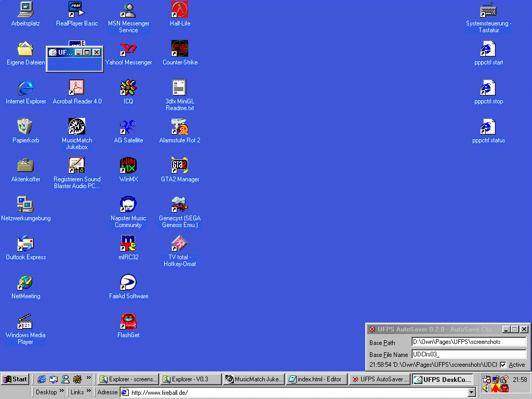Launch Outlook Express from quick launch bar
The height and width of the screenshot is (399, 532).
54,379
